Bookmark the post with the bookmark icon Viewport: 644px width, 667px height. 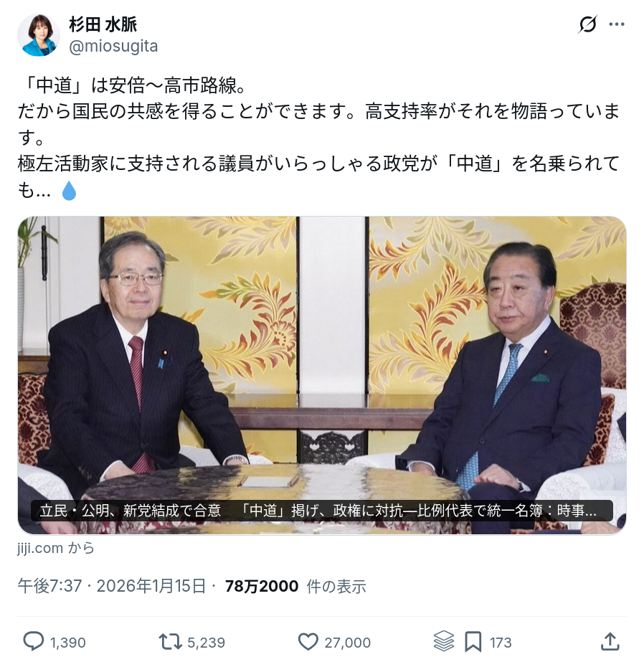(x=473, y=641)
